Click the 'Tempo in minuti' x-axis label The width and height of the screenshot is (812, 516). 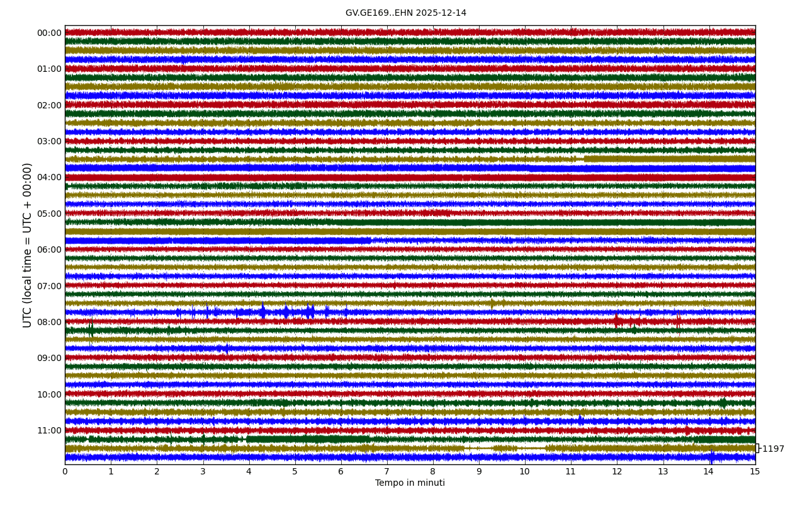(x=410, y=483)
